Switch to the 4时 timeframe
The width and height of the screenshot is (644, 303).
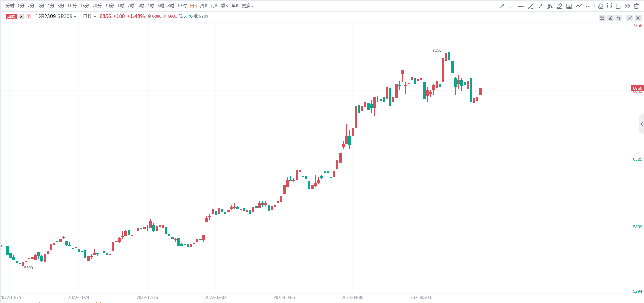[x=151, y=6]
